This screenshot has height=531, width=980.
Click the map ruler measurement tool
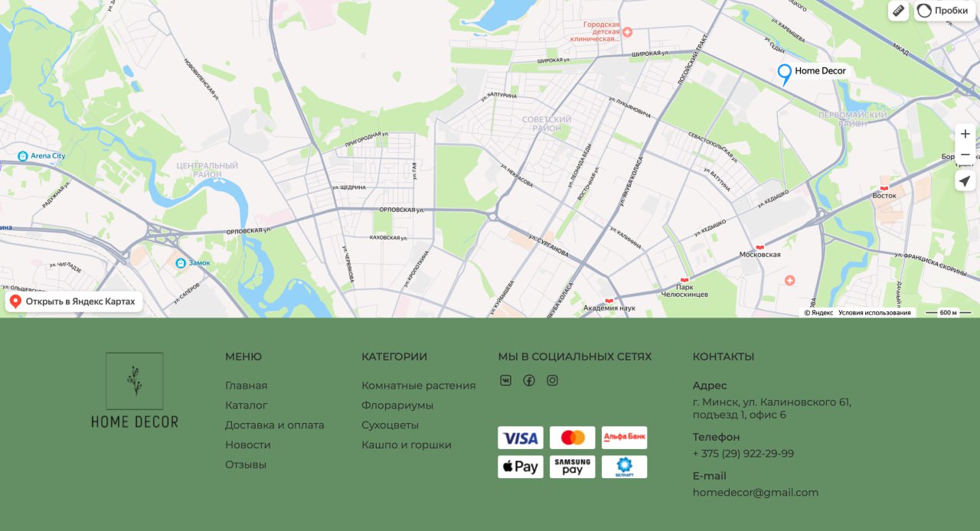[x=898, y=11]
